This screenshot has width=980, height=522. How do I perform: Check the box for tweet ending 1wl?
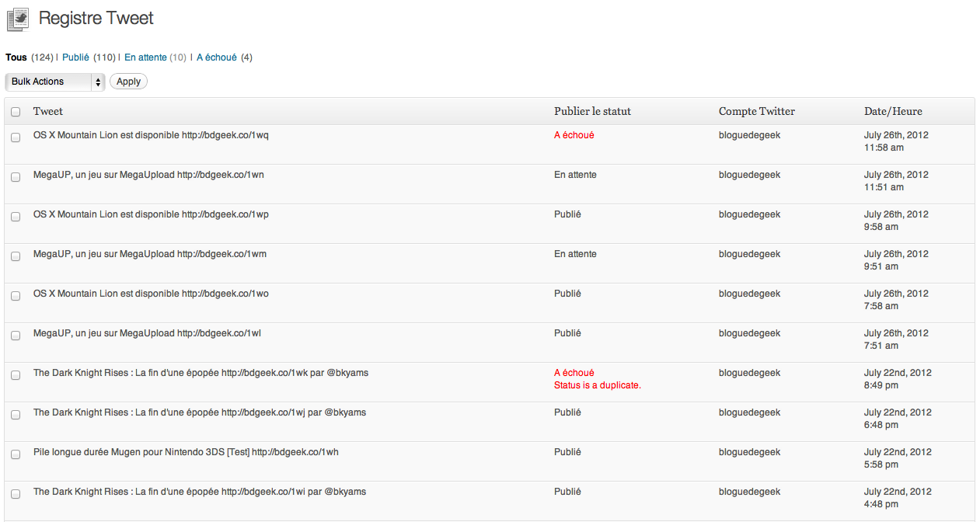16,336
